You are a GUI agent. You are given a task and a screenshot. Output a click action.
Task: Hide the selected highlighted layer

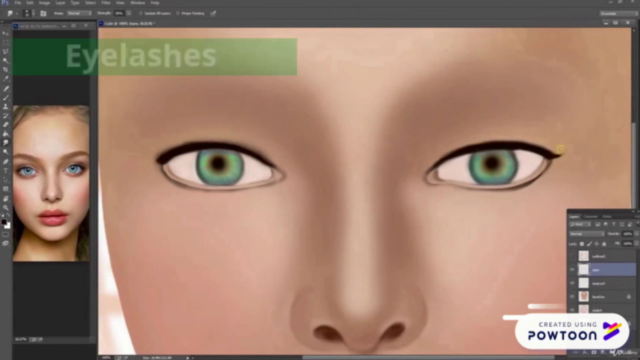click(x=572, y=269)
